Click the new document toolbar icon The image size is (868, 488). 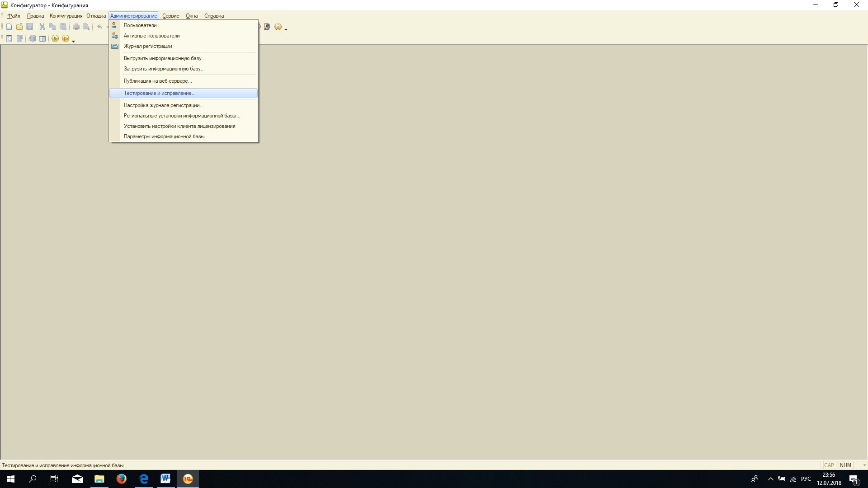click(x=9, y=27)
